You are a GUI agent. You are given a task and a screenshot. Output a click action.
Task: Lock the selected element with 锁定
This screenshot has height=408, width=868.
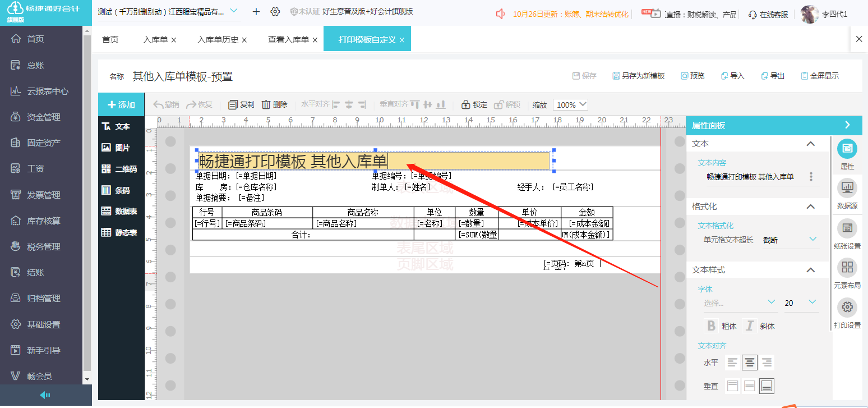click(x=474, y=104)
